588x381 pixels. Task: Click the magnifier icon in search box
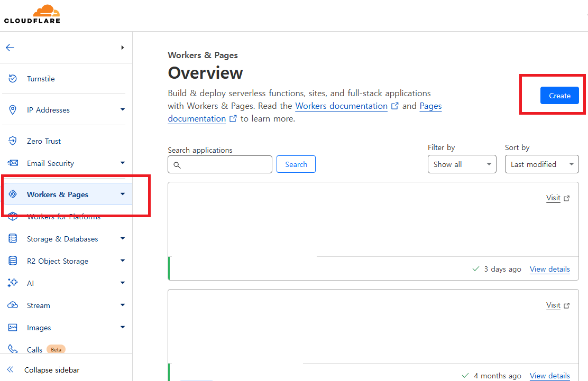(x=177, y=165)
